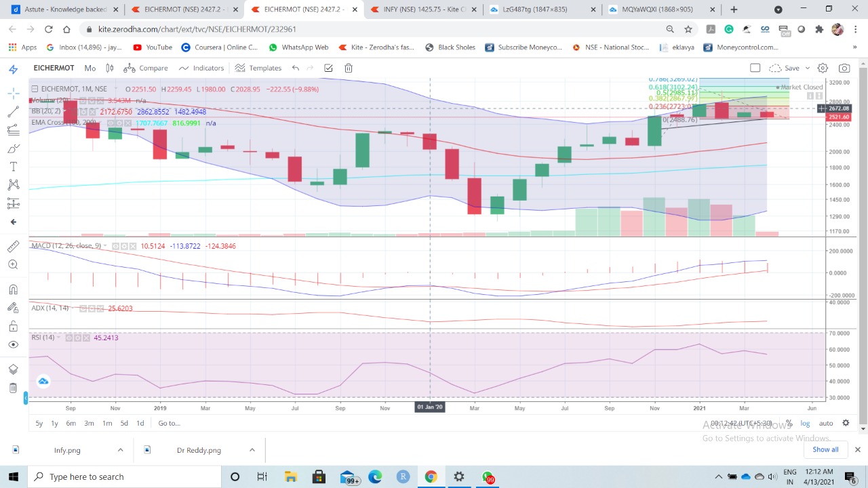The width and height of the screenshot is (868, 488).
Task: Select the 5y time range
Action: tap(39, 423)
